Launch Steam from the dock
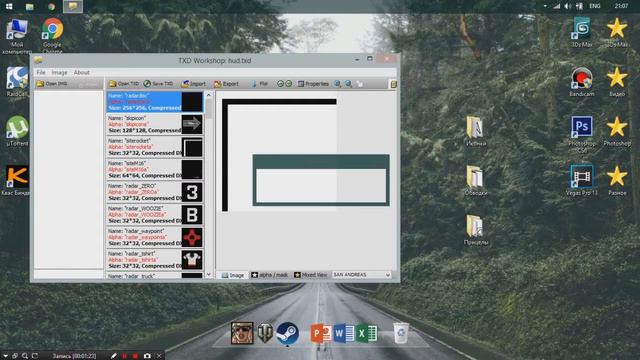 tap(287, 333)
